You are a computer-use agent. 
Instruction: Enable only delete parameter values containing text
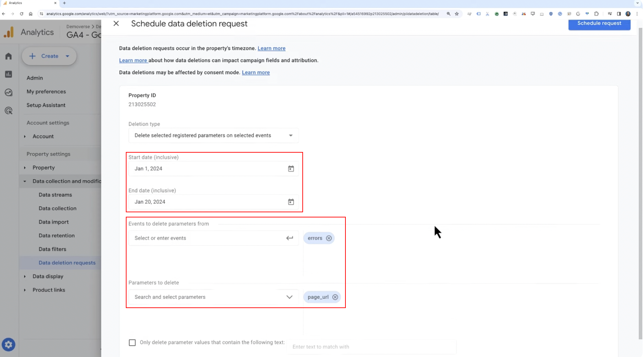click(132, 343)
